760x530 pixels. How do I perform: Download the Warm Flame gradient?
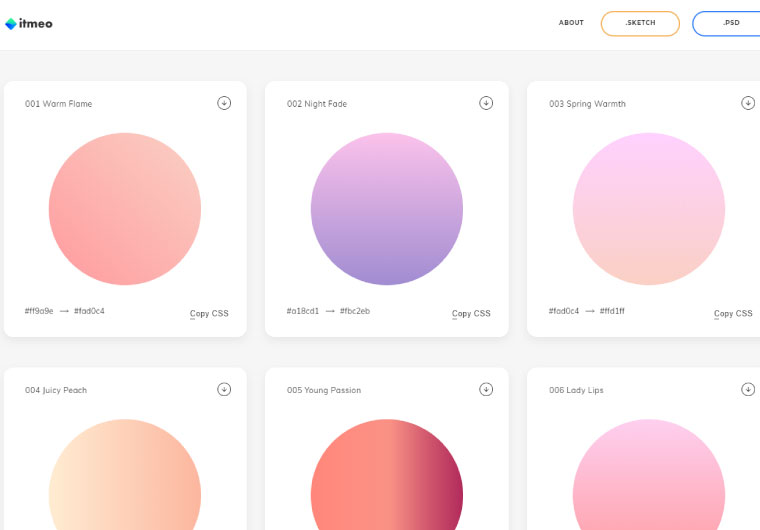[x=224, y=103]
